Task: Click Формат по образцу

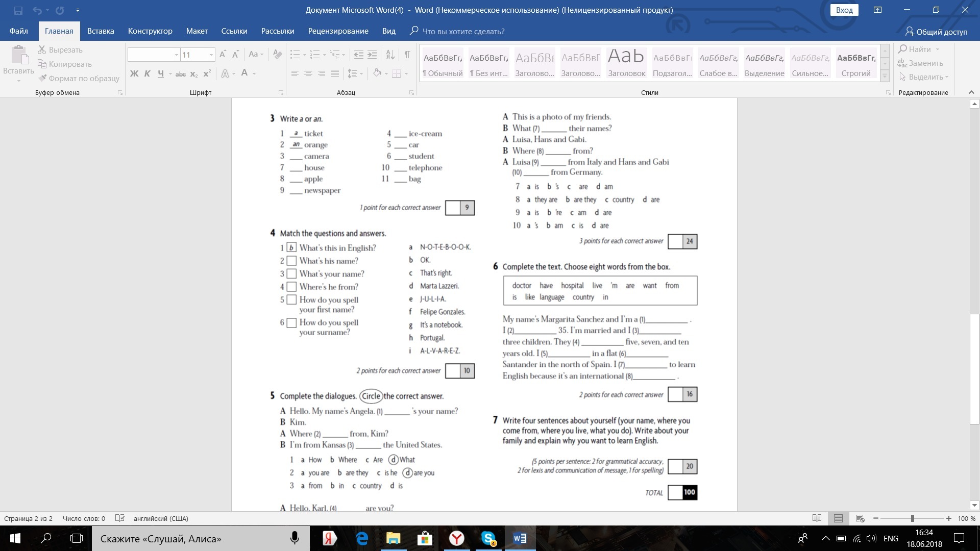Action: click(x=79, y=78)
